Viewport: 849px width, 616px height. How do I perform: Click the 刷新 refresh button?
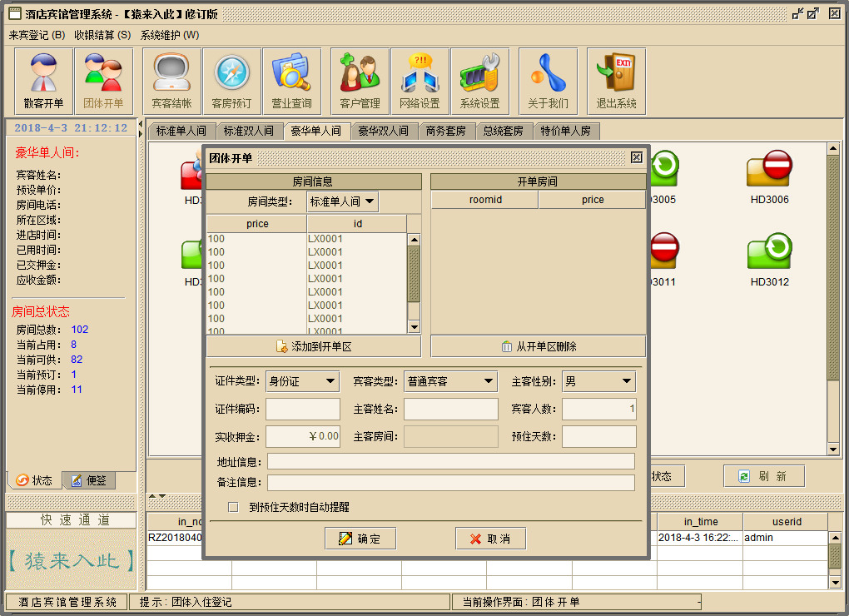[x=764, y=476]
